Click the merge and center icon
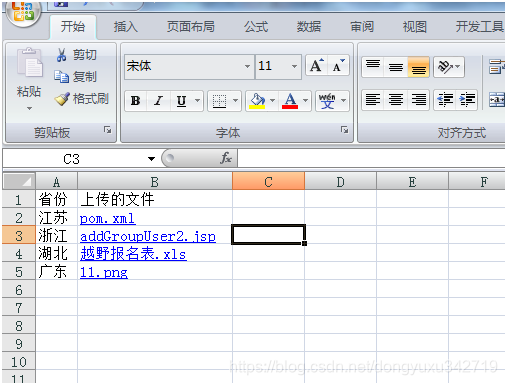507x385 pixels. point(497,100)
